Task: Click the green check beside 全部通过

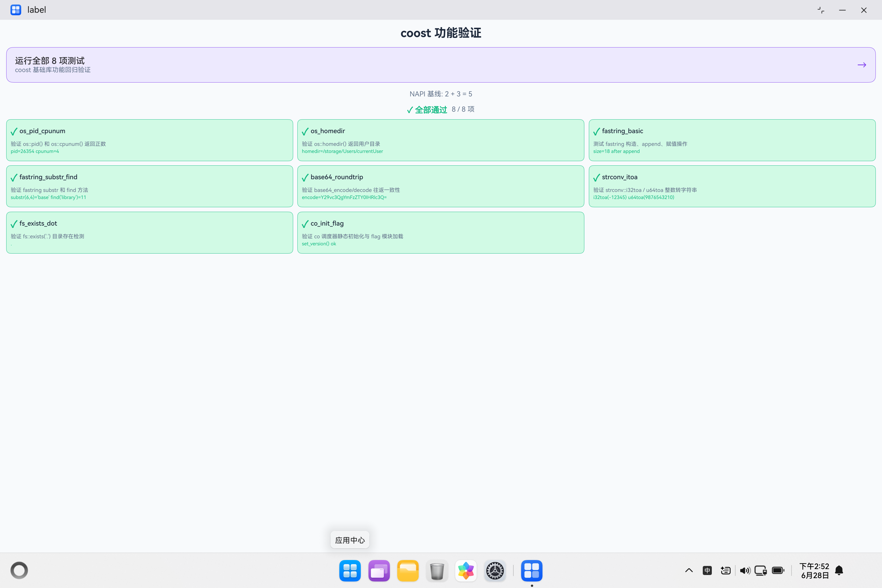Action: click(410, 110)
